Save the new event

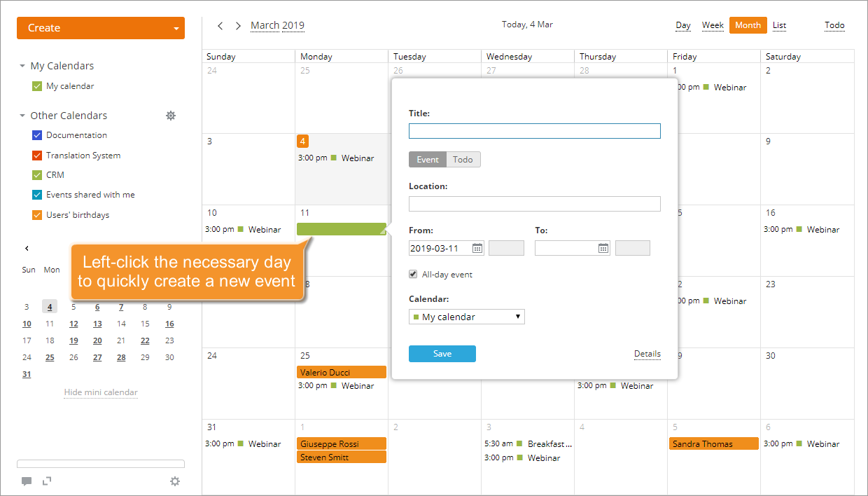tap(442, 354)
